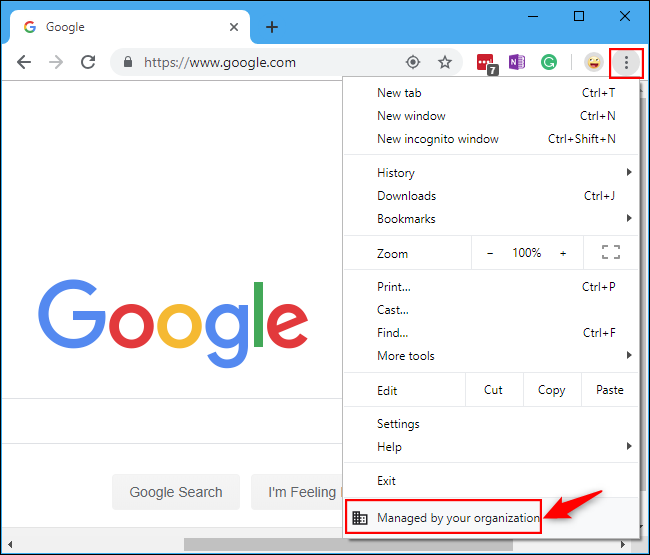Expand the More tools submenu
Screen dimensions: 650x555
pos(491,356)
